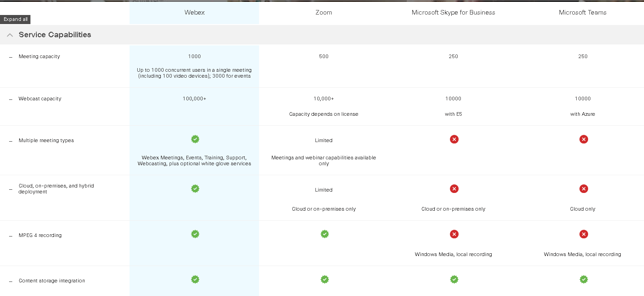Image resolution: width=644 pixels, height=296 pixels.
Task: Click Webex's checkmark for cloud and hybrid deployment
Action: [x=195, y=188]
